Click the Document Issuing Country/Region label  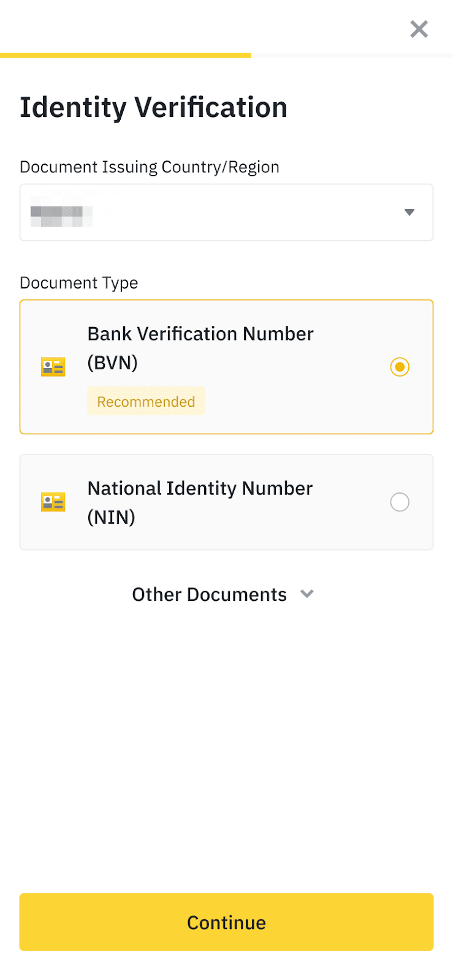point(150,167)
